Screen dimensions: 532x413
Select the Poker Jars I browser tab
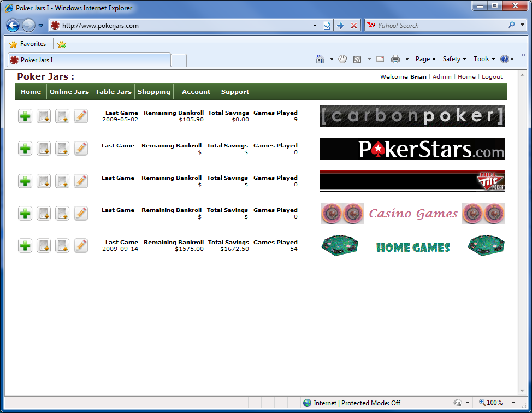coord(89,60)
